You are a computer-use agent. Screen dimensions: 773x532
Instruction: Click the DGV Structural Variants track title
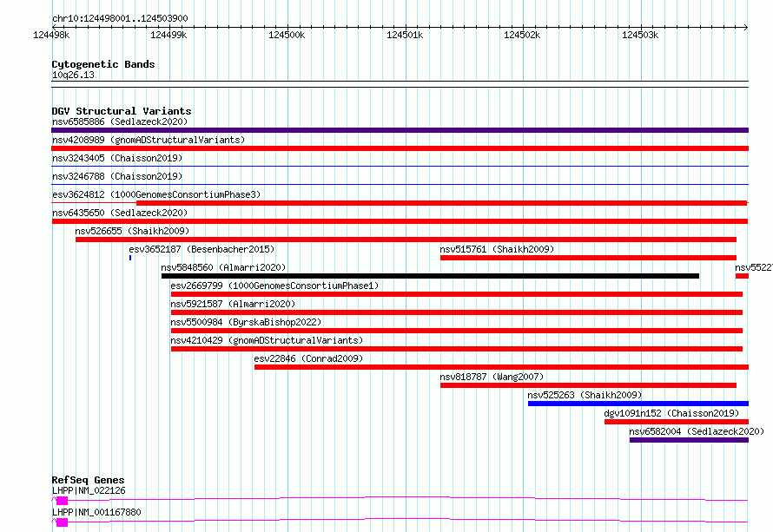point(122,111)
